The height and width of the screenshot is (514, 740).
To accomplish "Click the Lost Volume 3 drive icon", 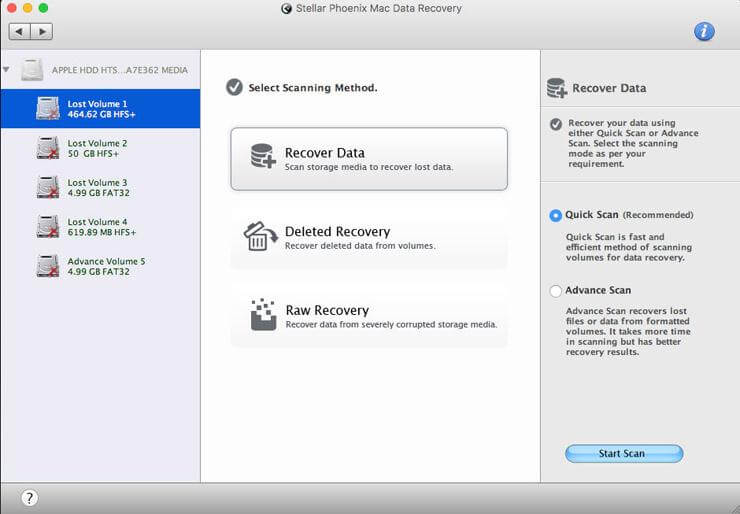I will [48, 187].
